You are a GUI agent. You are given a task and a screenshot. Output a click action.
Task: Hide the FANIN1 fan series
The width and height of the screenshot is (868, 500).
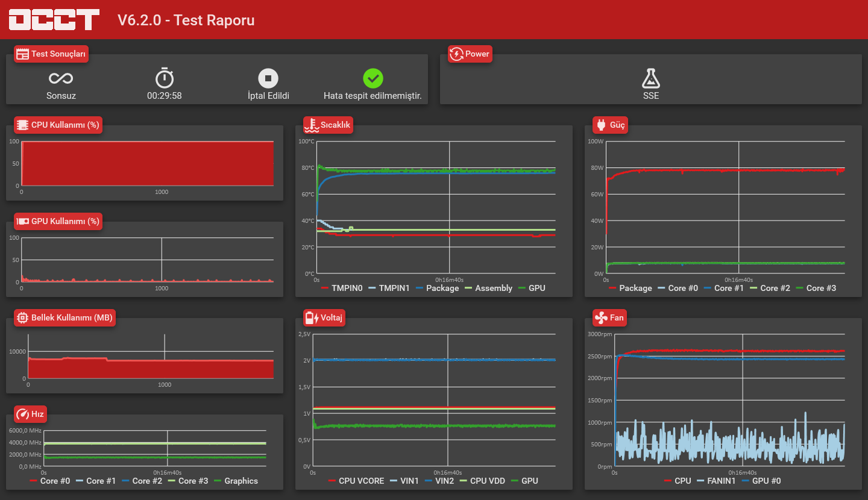pos(717,481)
